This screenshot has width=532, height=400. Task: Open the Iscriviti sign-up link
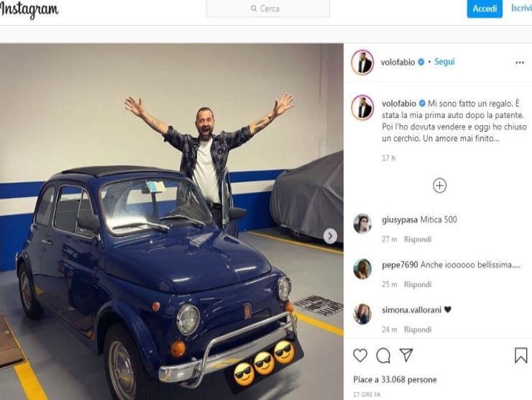tap(520, 9)
